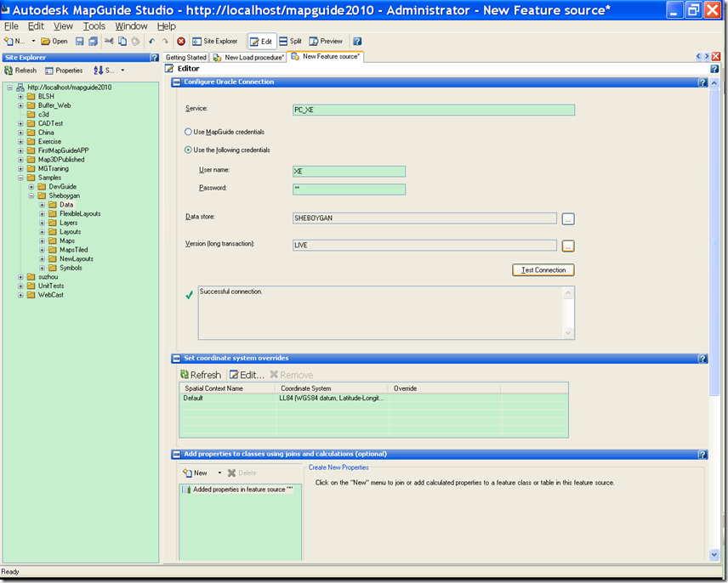Click the Site Explorer panel help icon
This screenshot has height=583, width=728.
[x=155, y=58]
